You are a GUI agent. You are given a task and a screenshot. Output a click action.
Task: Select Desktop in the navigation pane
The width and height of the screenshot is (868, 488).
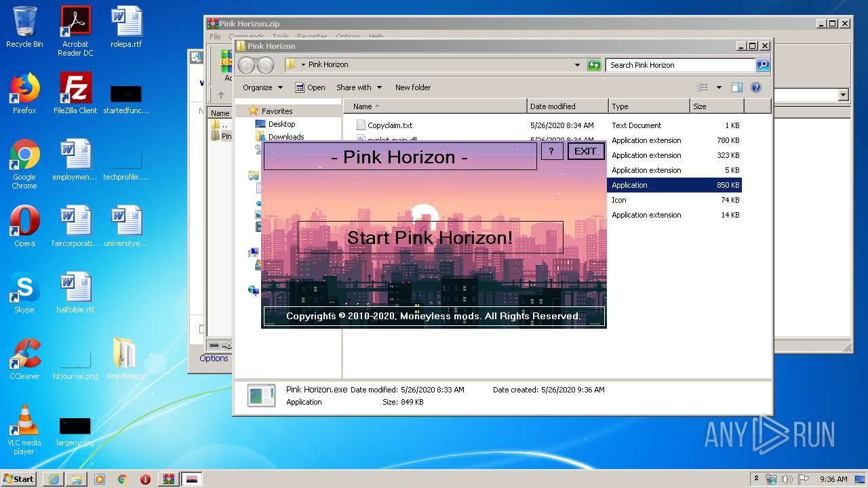coord(281,124)
